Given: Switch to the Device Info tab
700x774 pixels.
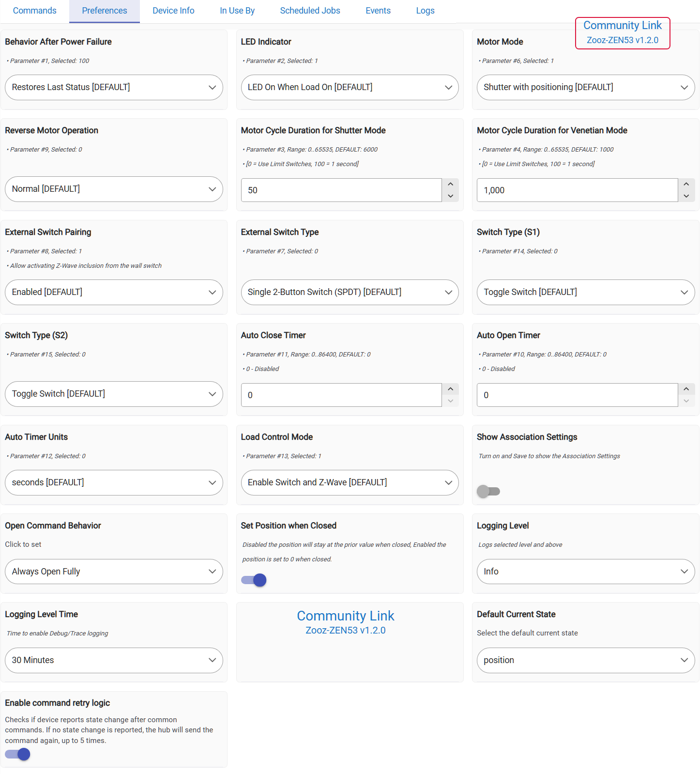Looking at the screenshot, I should tap(173, 11).
